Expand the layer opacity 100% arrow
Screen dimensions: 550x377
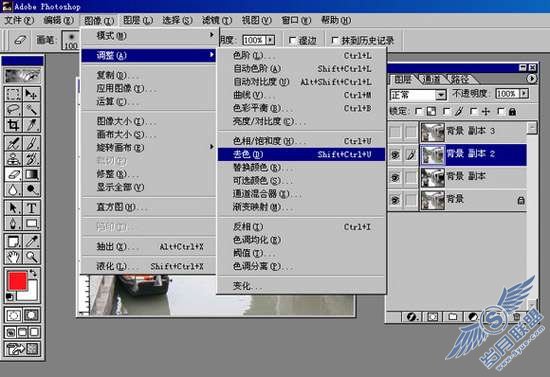click(x=524, y=94)
